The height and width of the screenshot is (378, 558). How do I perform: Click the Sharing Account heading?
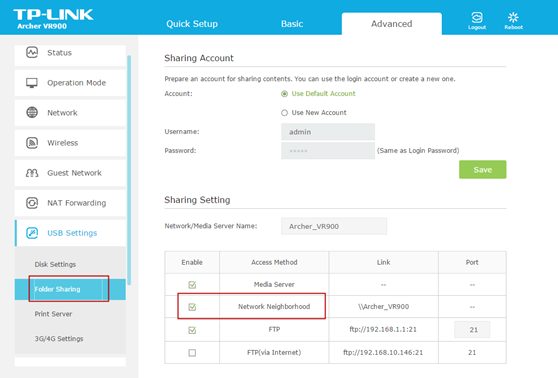pyautogui.click(x=199, y=58)
